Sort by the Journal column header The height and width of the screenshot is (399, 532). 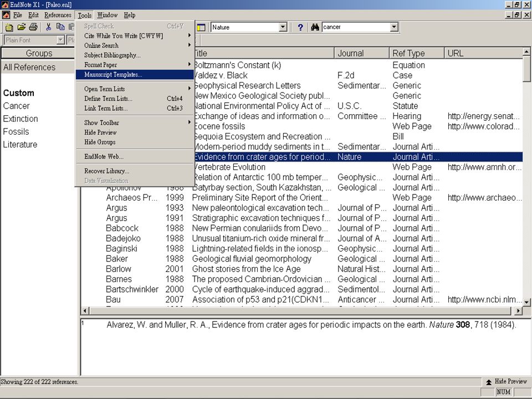[x=362, y=53]
